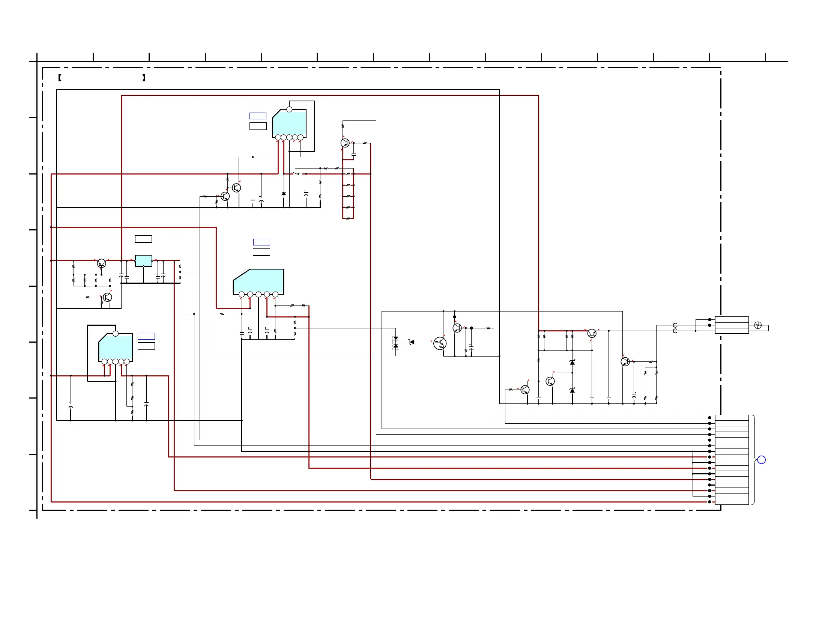Screen dimensions: 840x632
Task: Click the transistor left of small regulator IC
Action: coord(101,263)
